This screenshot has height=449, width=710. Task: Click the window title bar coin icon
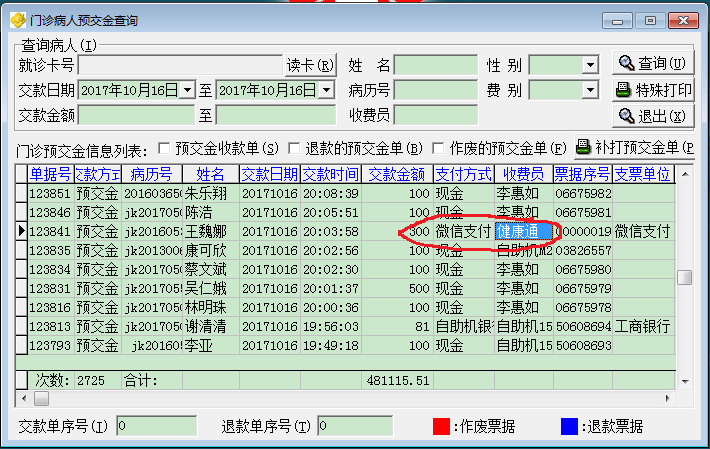pyautogui.click(x=18, y=20)
